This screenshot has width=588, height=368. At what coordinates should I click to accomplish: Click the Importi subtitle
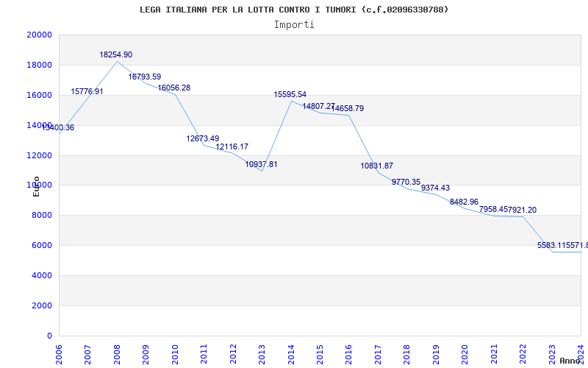294,25
